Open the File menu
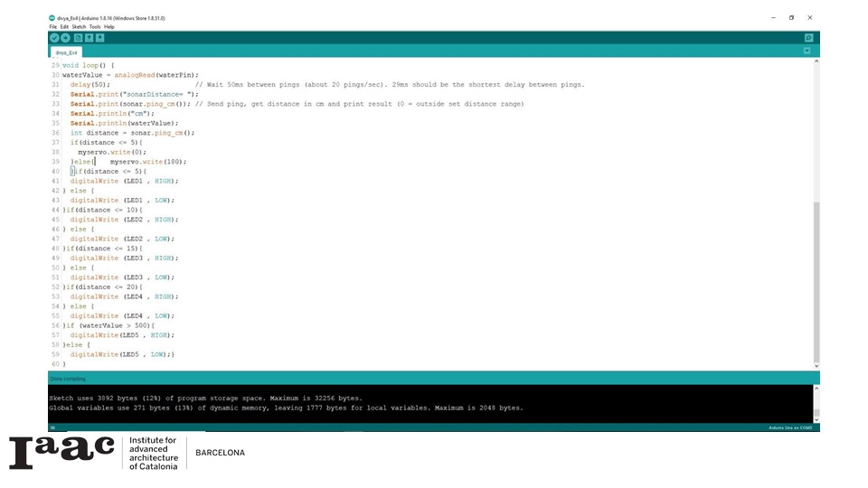The image size is (868, 488). click(53, 27)
